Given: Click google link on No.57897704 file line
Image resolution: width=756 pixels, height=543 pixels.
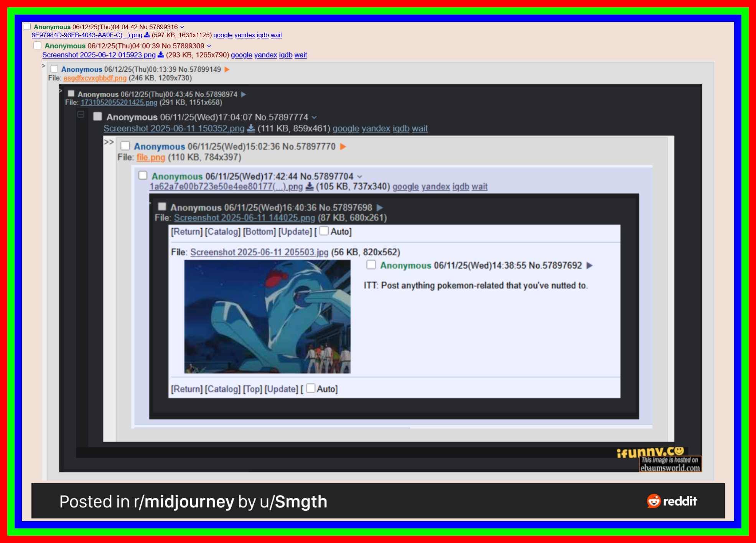Looking at the screenshot, I should [405, 187].
